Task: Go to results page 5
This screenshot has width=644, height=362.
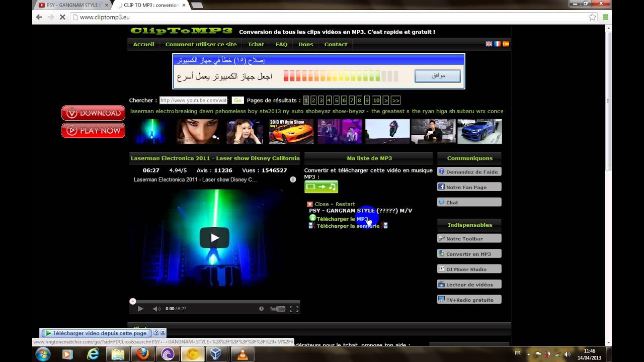Action: coord(336,101)
